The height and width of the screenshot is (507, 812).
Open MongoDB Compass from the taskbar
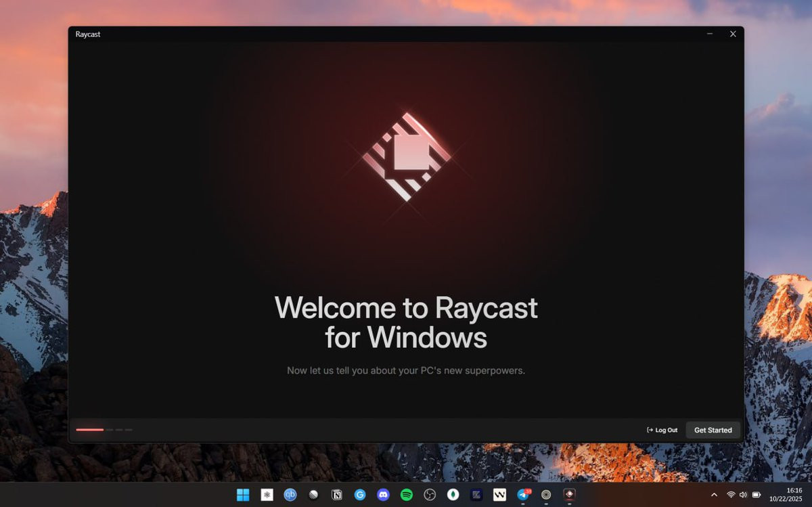tap(453, 495)
